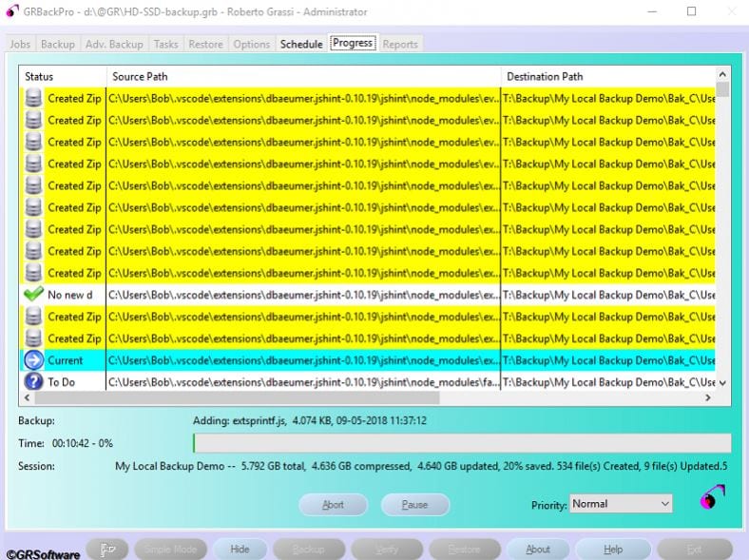The height and width of the screenshot is (560, 749).
Task: Click the bottom bar Backup button
Action: [x=309, y=549]
